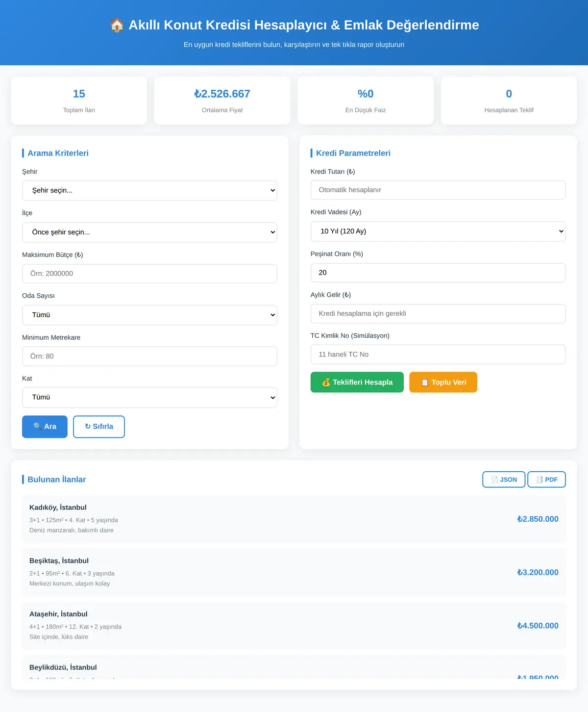
Task: Click the Bulunan İlanlar heading
Action: [x=56, y=480]
